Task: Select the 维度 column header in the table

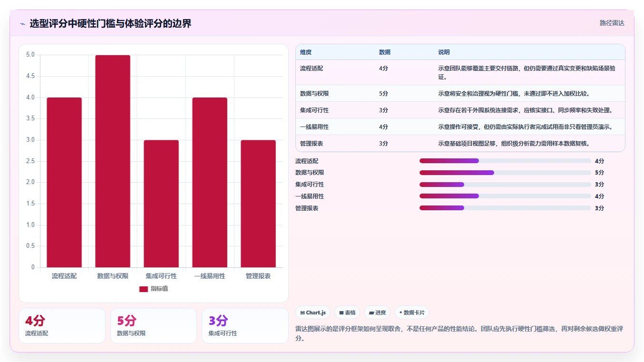Action: [306, 52]
